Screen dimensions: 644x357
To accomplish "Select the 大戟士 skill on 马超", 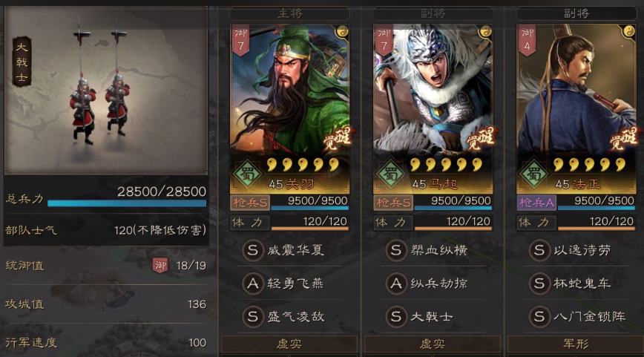I will tap(432, 317).
